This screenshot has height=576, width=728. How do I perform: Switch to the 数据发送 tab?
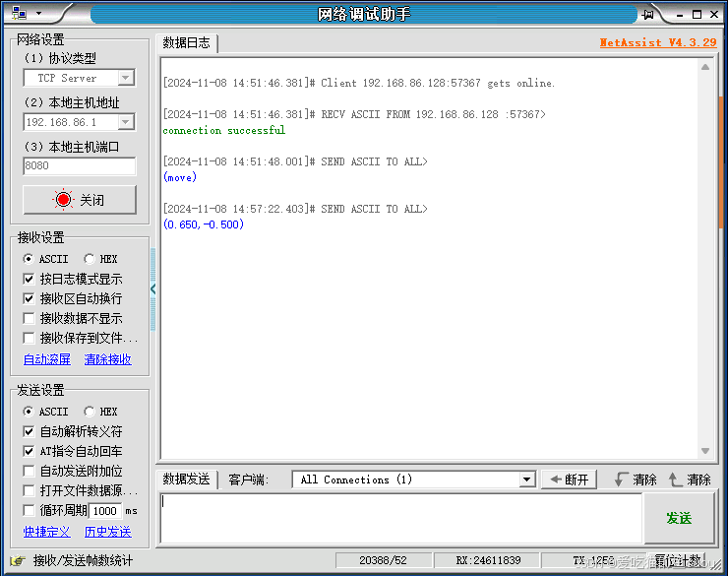point(187,480)
